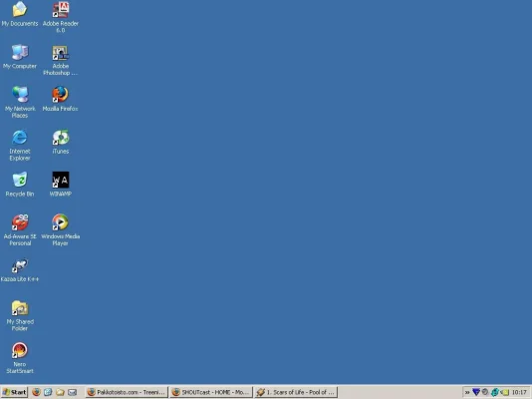Open the Start menu
The image size is (532, 399).
coord(14,392)
